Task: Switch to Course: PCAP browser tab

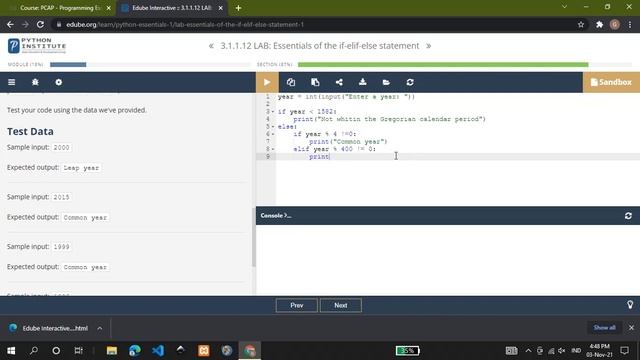Action: (60, 8)
